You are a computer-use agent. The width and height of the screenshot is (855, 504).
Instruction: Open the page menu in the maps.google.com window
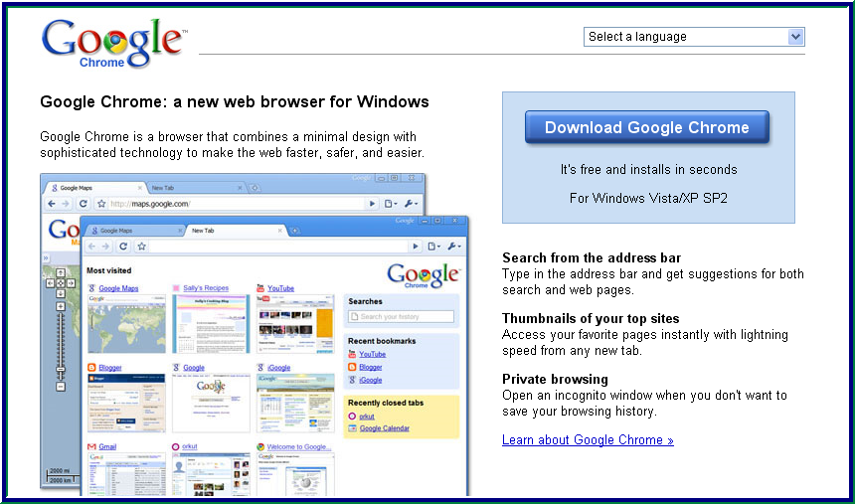tap(391, 204)
